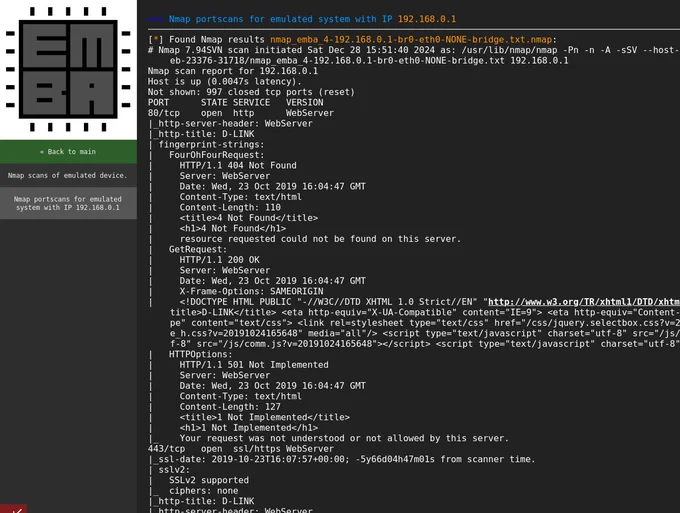The image size is (680, 513).
Task: Click the '80/tcp open http WebServer' row
Action: pyautogui.click(x=241, y=113)
